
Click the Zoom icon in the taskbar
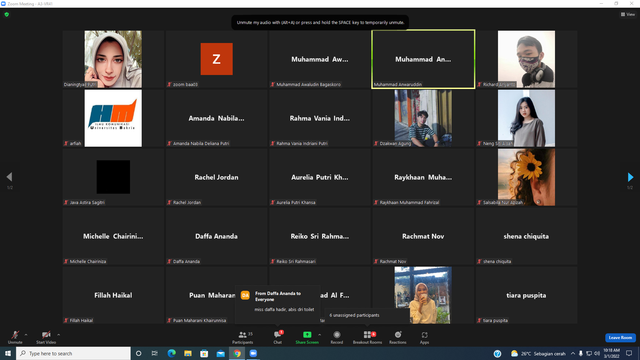[253, 353]
